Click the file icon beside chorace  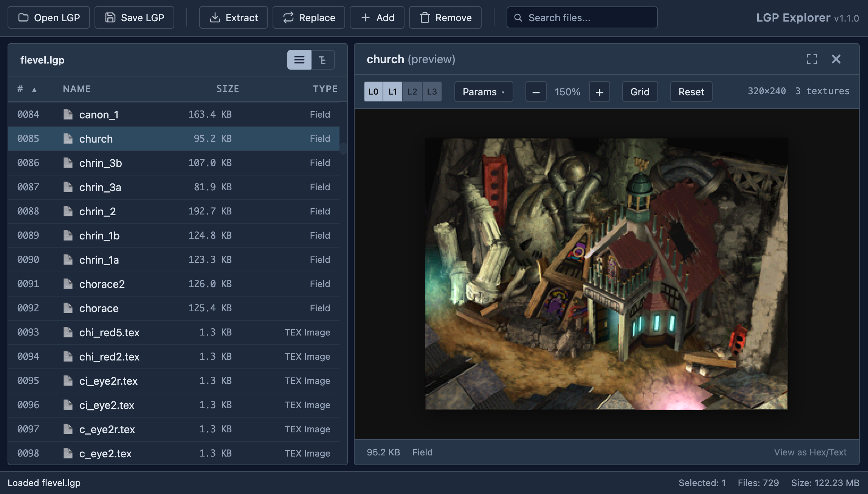(x=68, y=308)
